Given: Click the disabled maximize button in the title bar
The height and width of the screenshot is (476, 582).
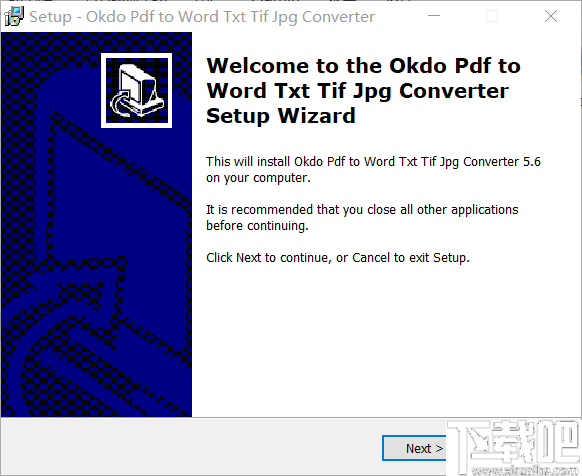Looking at the screenshot, I should [x=492, y=16].
